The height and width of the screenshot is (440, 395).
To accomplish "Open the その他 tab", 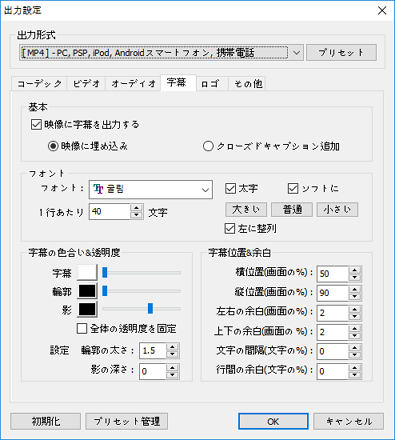I will [x=248, y=83].
